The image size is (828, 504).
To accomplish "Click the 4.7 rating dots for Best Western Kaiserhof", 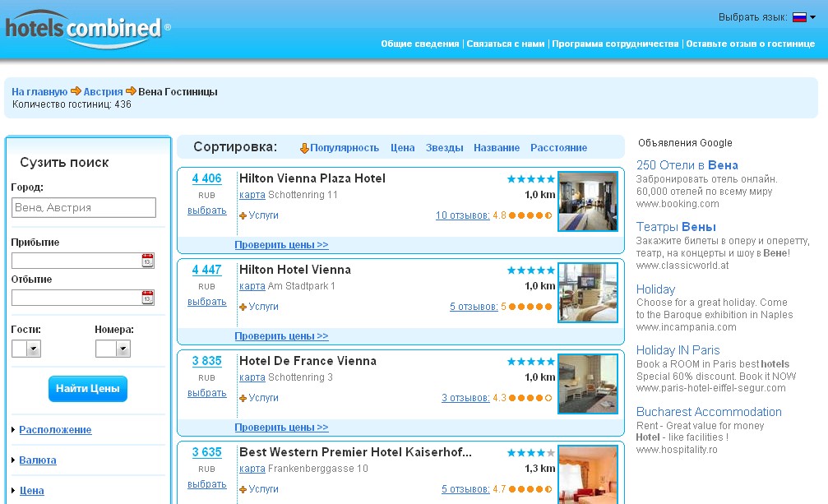I will (530, 489).
